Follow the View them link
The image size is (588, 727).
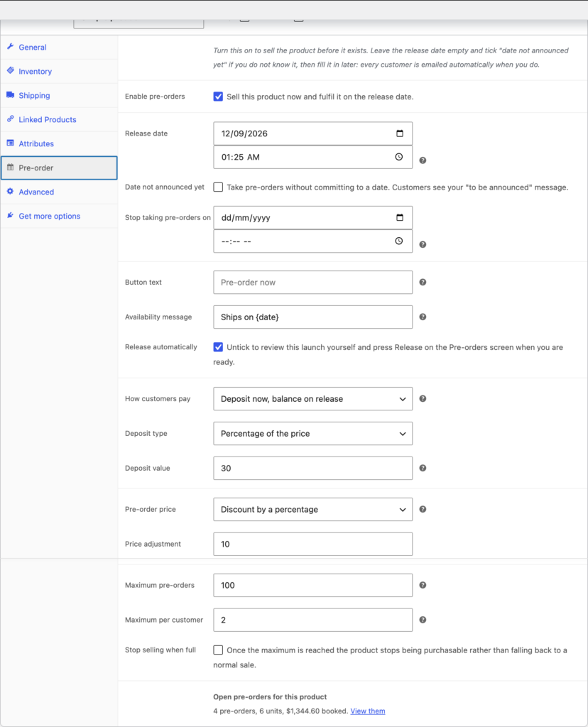coord(368,711)
